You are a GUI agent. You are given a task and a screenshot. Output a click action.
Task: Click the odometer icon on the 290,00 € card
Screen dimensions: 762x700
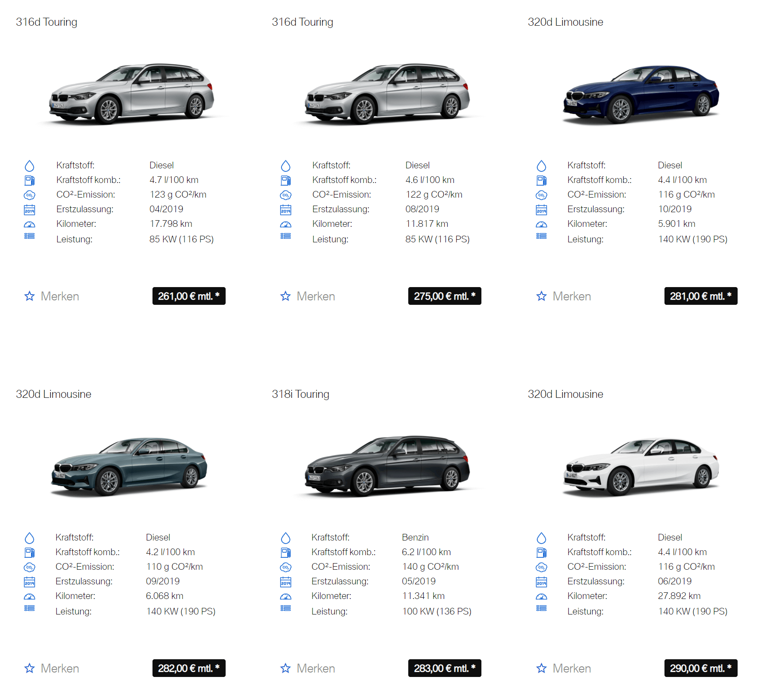541,596
